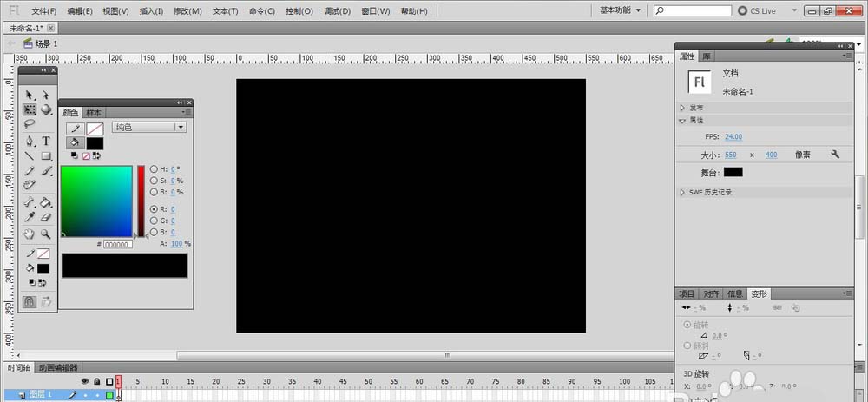Screen dimensions: 868x402
Task: Open the 修改(M) menu
Action: pyautogui.click(x=187, y=11)
